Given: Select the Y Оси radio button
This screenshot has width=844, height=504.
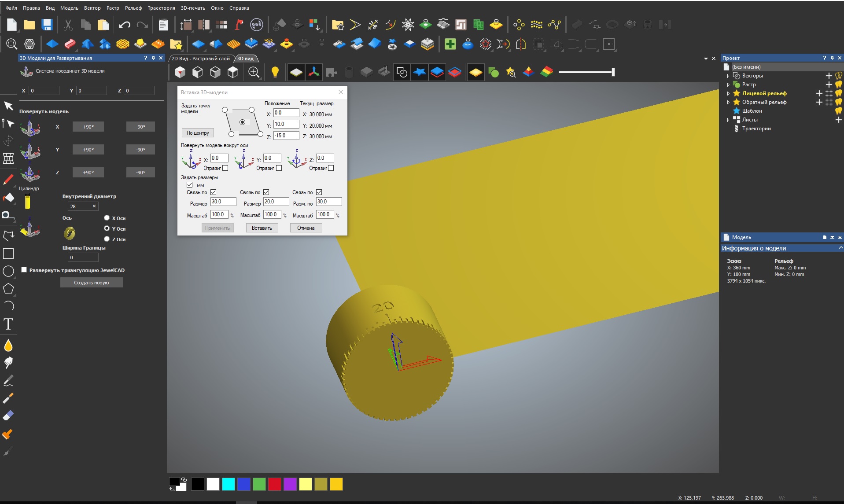Looking at the screenshot, I should click(107, 228).
